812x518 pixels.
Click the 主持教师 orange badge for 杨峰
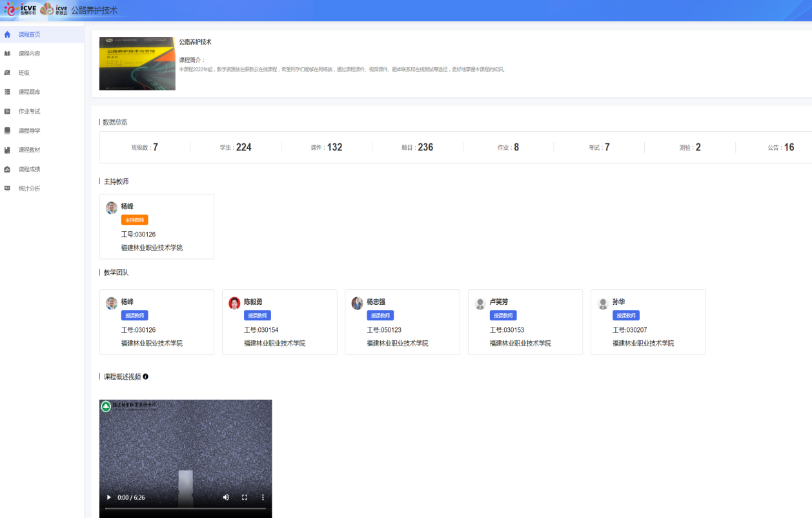pyautogui.click(x=134, y=220)
